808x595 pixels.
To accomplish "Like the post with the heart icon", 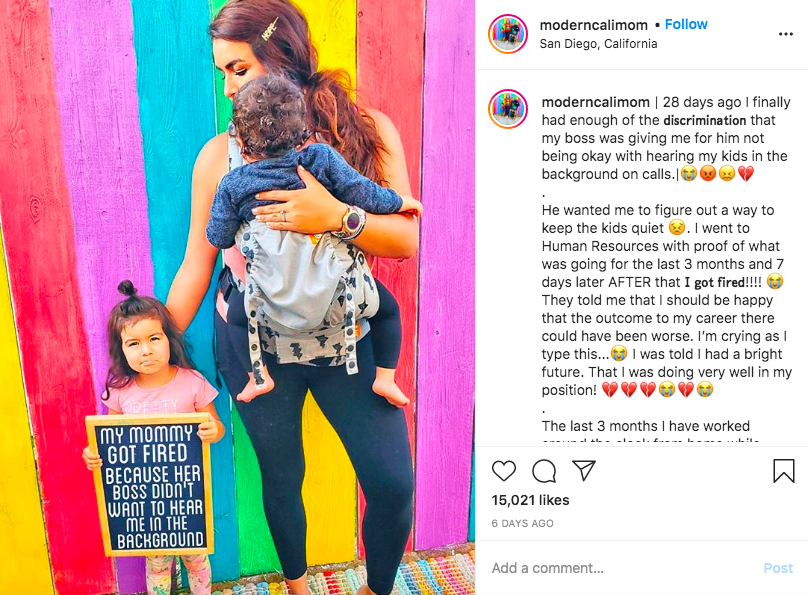I will [503, 471].
